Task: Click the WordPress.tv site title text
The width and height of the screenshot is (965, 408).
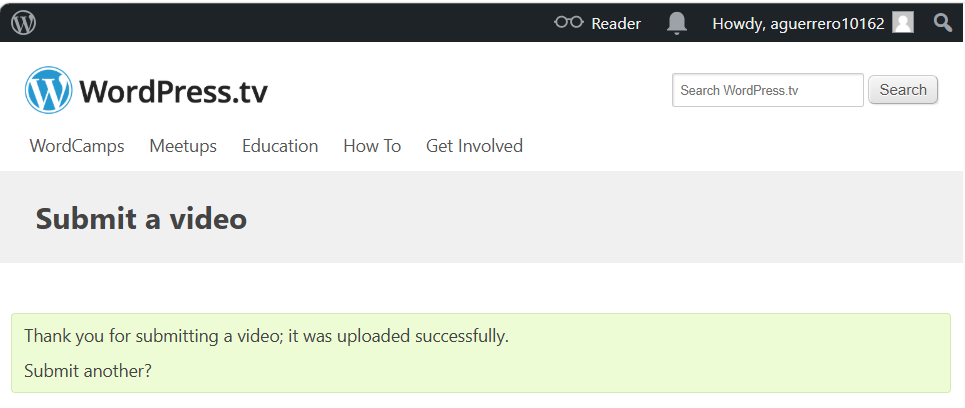Action: (174, 92)
